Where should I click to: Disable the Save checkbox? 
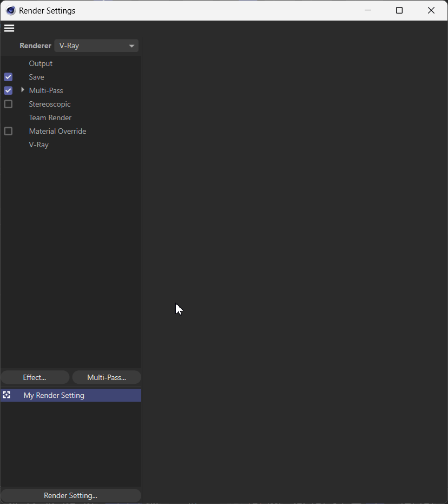[8, 77]
